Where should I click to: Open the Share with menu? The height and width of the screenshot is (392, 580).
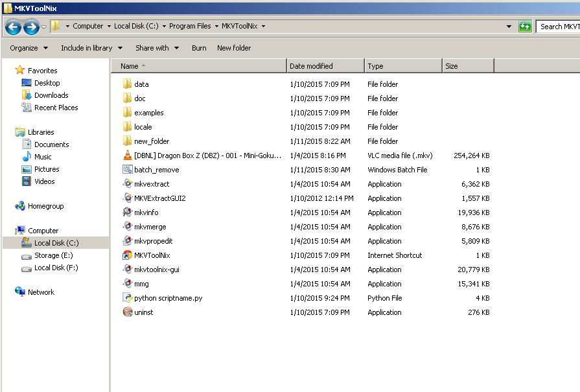click(157, 48)
